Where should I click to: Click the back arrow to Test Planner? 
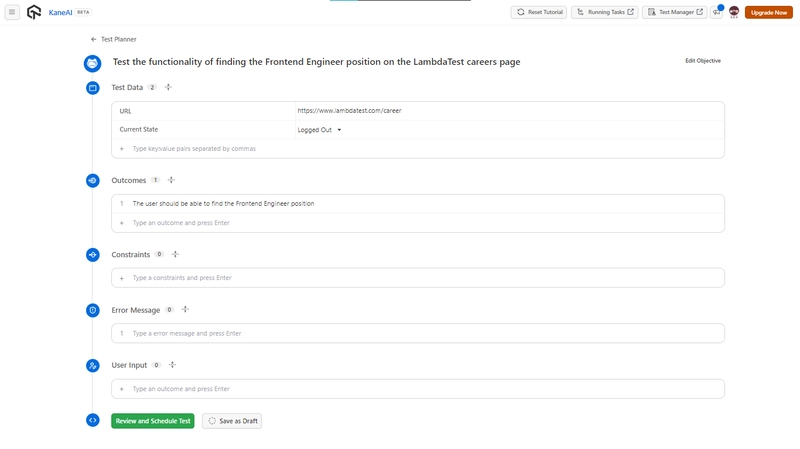(93, 39)
